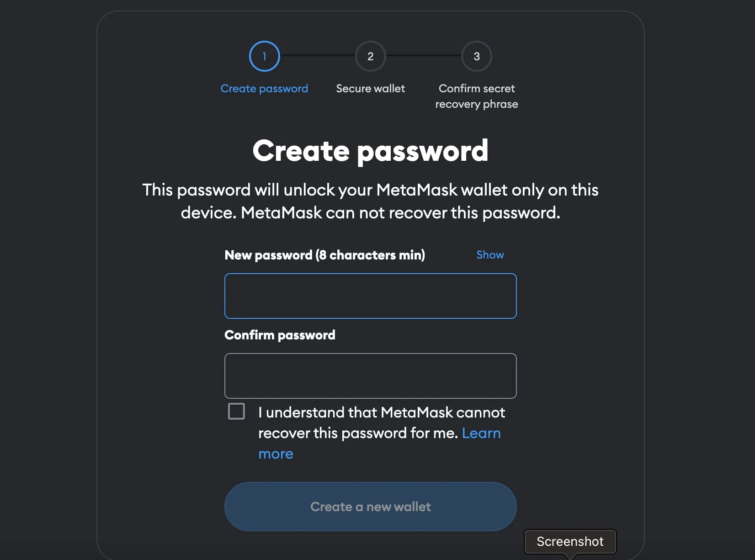This screenshot has height=560, width=755.
Task: Click the stepper progress line between steps
Action: 317,56
